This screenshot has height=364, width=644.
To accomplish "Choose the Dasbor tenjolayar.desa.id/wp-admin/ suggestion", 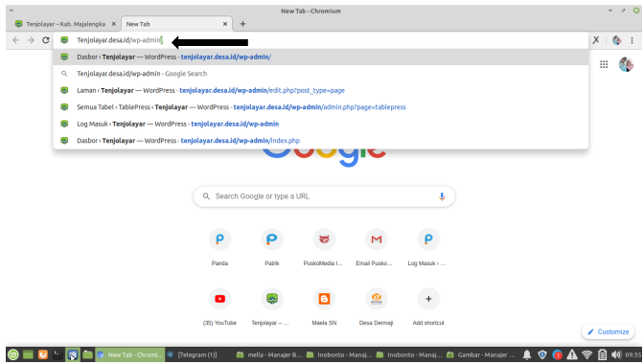I will (x=320, y=57).
